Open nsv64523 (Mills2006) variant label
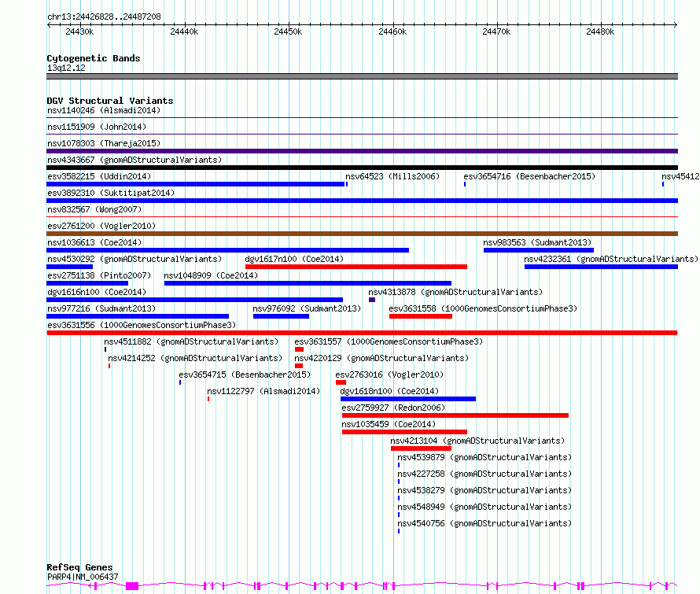The height and width of the screenshot is (594, 700). coord(392,176)
